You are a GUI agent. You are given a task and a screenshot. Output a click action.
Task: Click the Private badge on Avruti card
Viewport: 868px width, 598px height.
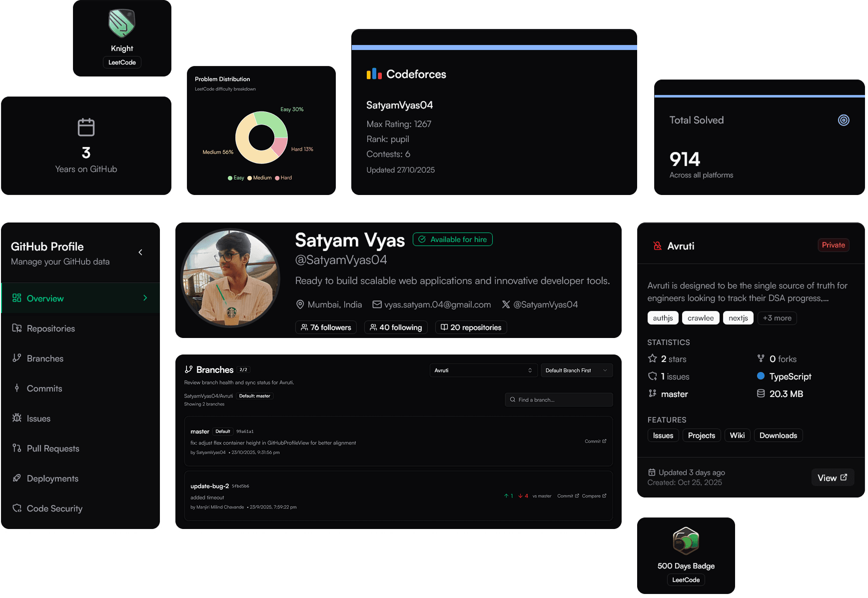[833, 245]
